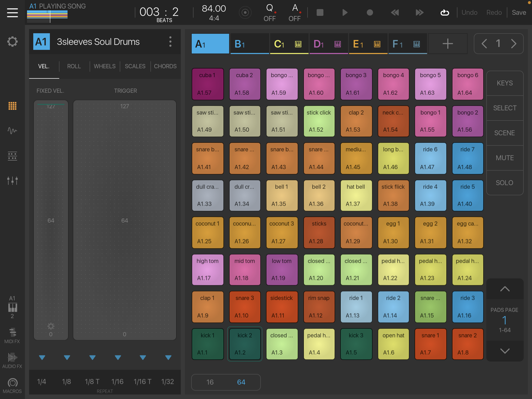The height and width of the screenshot is (399, 532).
Task: Add a new track with plus button
Action: click(x=448, y=44)
